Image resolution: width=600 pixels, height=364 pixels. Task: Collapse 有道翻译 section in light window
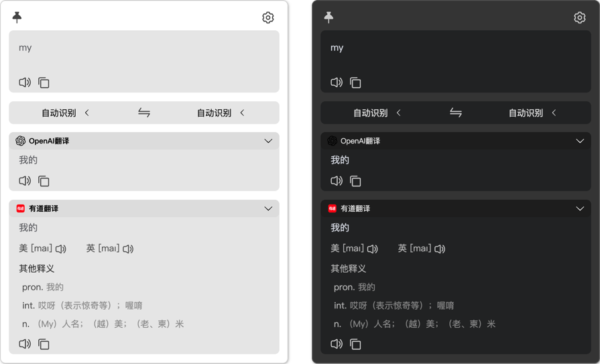(268, 208)
